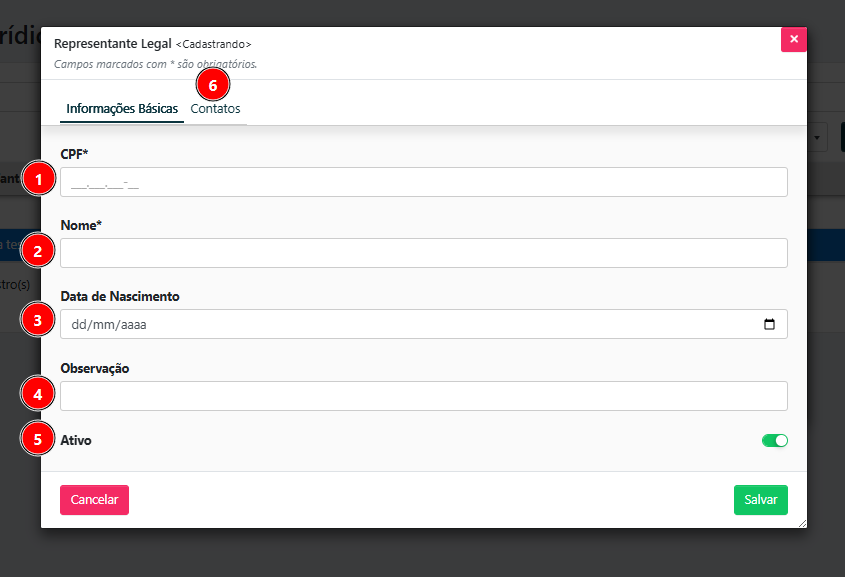Focus the Observação input box
The image size is (845, 577).
click(424, 396)
